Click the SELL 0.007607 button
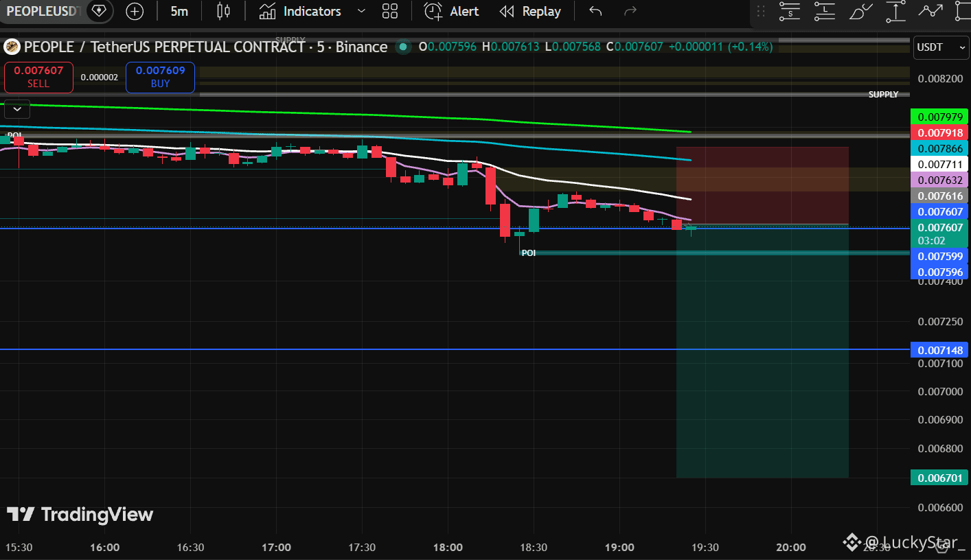 click(38, 77)
